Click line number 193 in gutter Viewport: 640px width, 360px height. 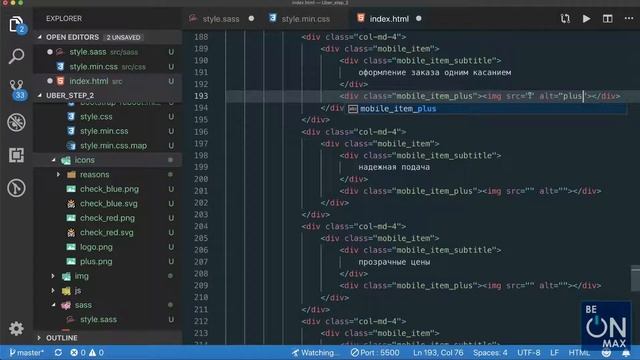pos(201,96)
